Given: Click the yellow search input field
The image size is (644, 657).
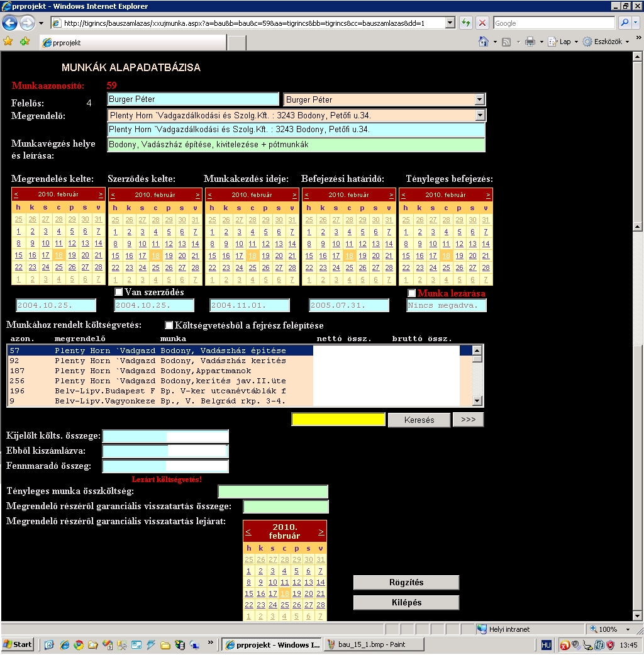Looking at the screenshot, I should click(x=338, y=419).
